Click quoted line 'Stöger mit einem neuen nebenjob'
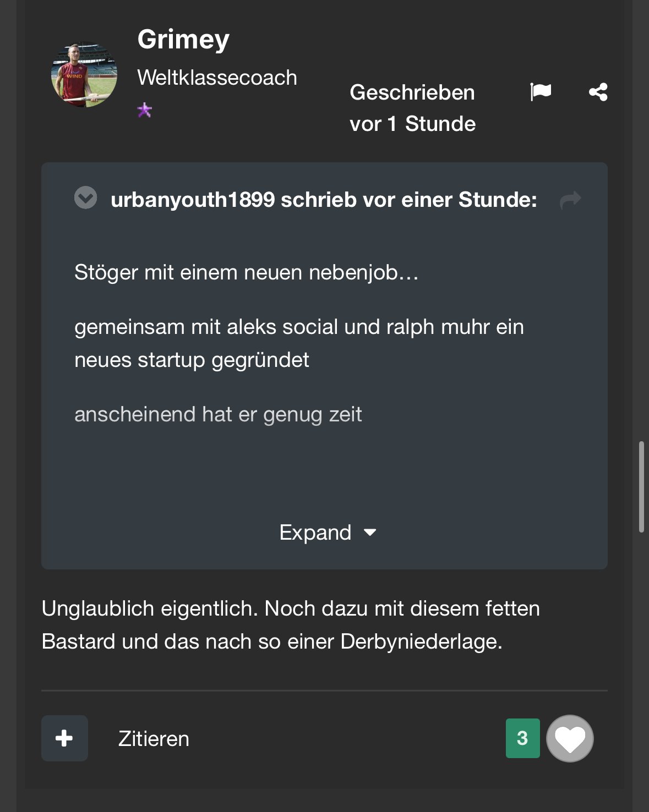 [x=246, y=272]
